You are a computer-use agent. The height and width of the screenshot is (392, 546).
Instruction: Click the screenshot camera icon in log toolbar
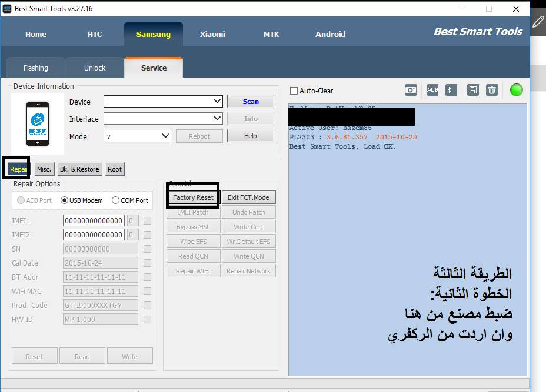[411, 90]
